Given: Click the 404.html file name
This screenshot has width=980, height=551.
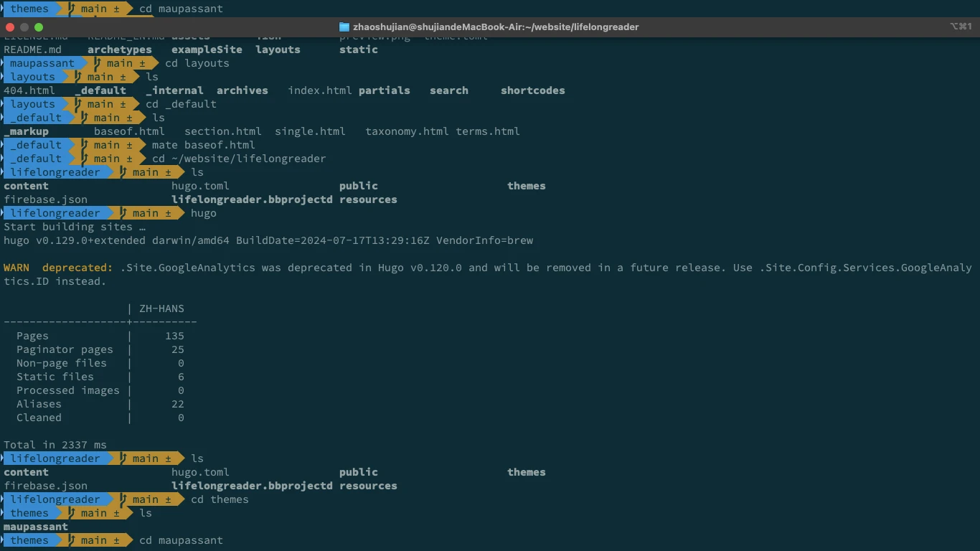Looking at the screenshot, I should (x=29, y=90).
